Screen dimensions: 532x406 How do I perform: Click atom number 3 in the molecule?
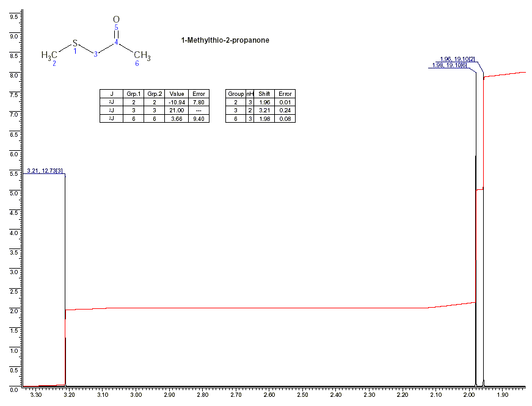(95, 55)
